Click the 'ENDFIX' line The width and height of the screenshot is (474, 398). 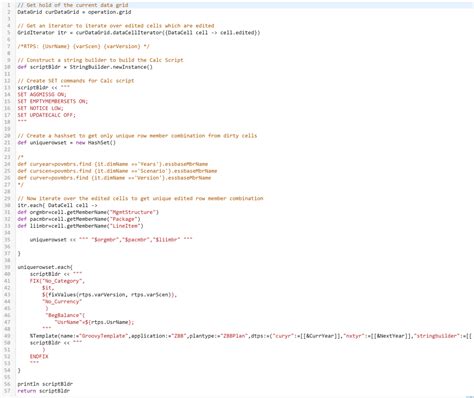tap(39, 357)
